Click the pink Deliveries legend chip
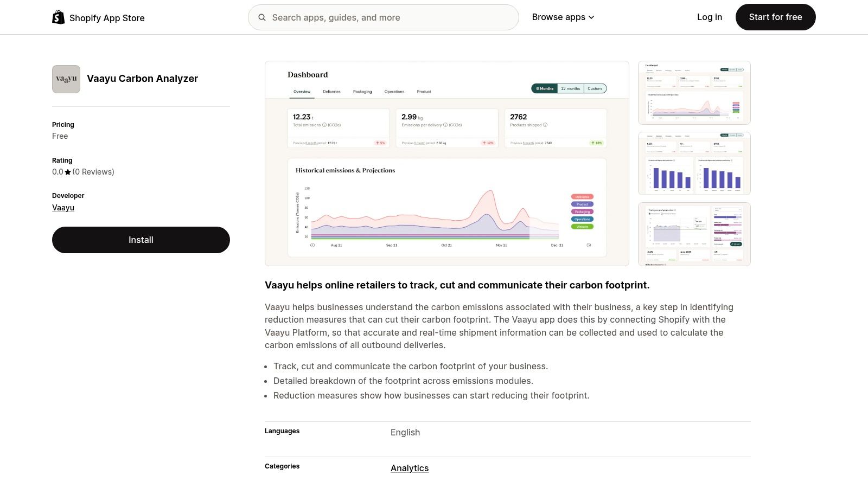The height and width of the screenshot is (488, 868). (x=583, y=197)
